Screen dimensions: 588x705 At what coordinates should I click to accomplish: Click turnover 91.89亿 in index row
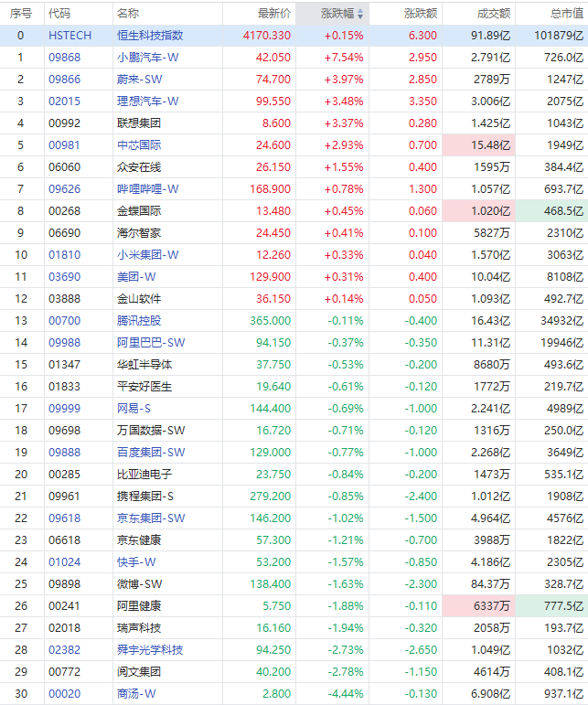(490, 36)
